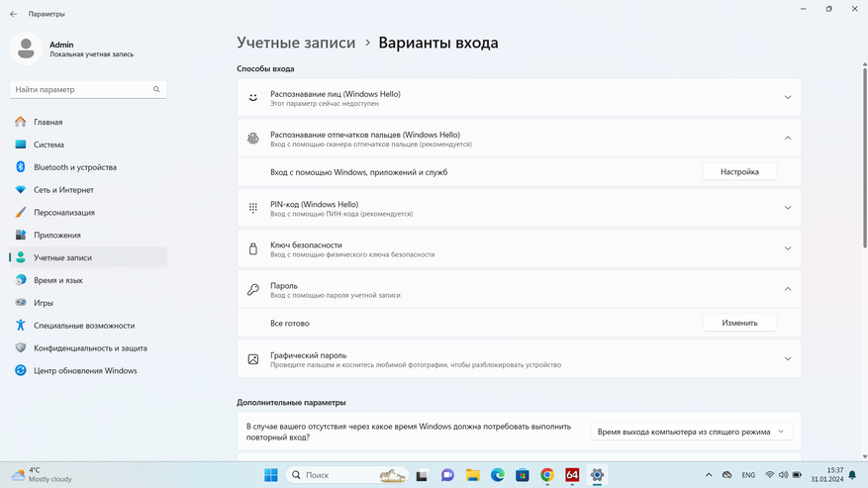Open Центр обновления Windows page
Image resolution: width=868 pixels, height=488 pixels.
pos(85,371)
